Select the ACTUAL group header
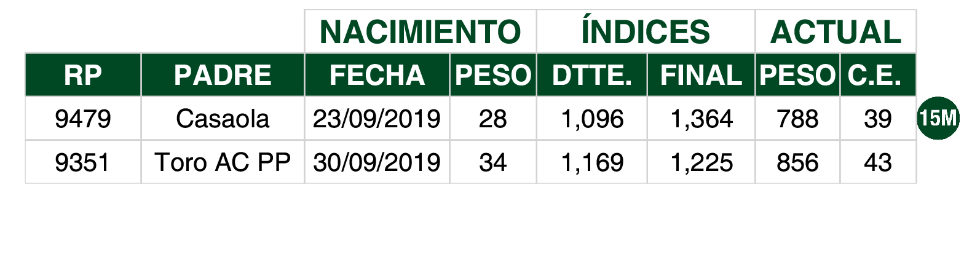Viewport: 980px width, 254px height. (x=836, y=31)
